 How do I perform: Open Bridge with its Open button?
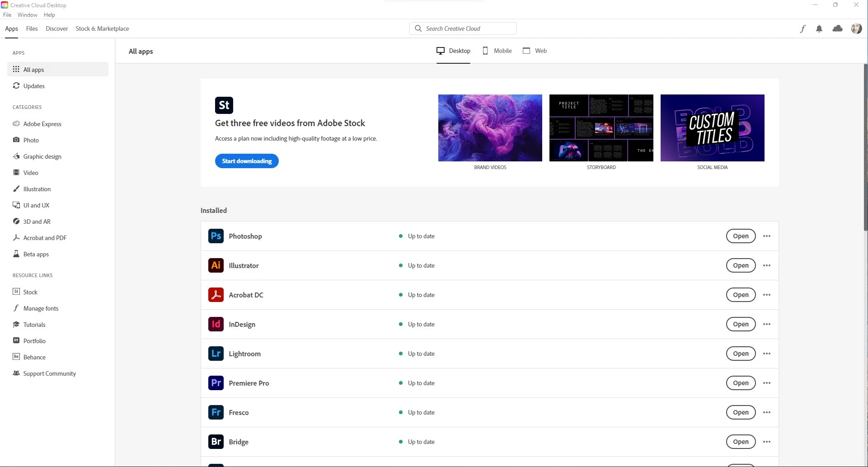coord(741,442)
